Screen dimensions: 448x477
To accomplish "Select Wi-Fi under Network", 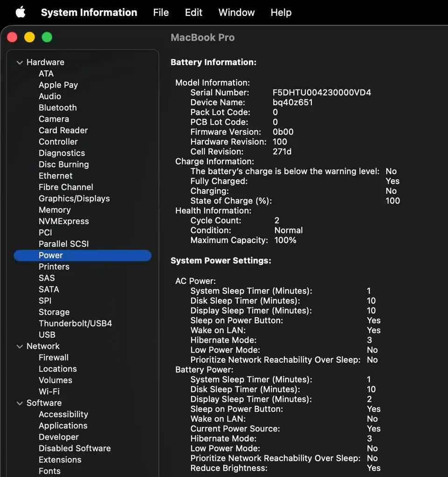I will tap(49, 391).
